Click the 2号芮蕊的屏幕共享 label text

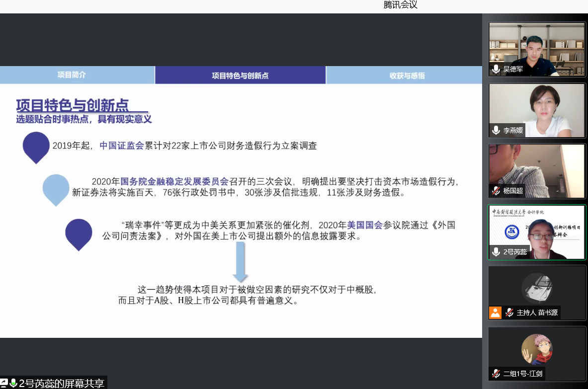pos(62,383)
